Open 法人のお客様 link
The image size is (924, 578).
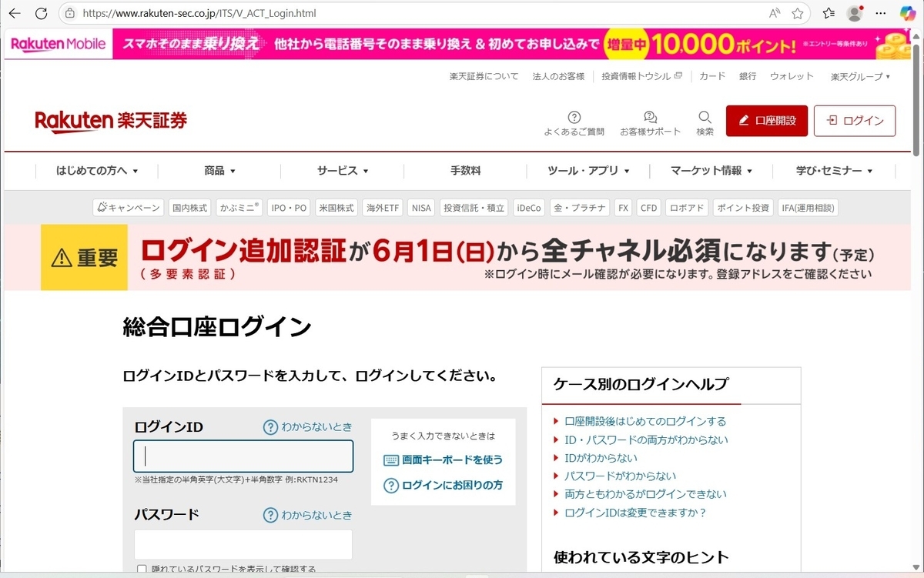(558, 76)
